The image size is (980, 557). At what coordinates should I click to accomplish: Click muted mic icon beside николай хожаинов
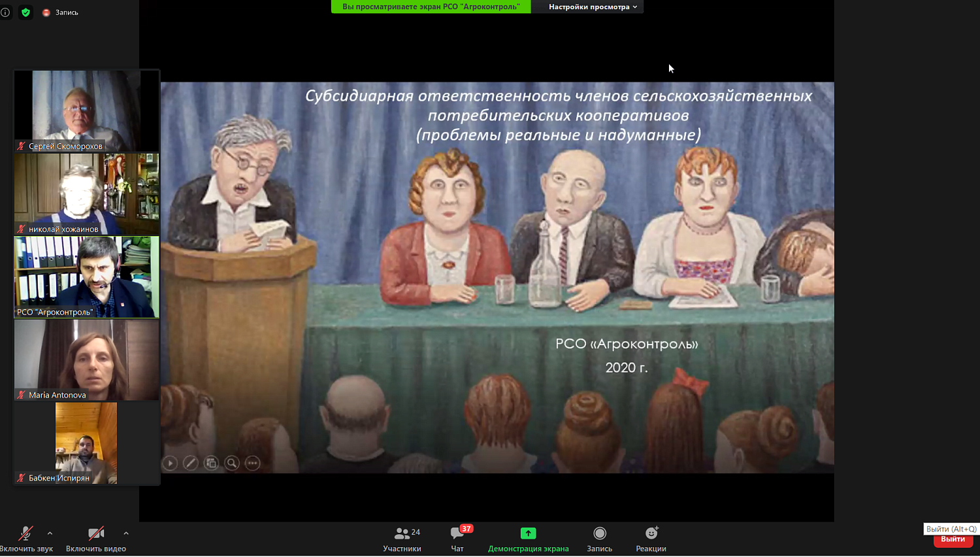[x=21, y=229]
